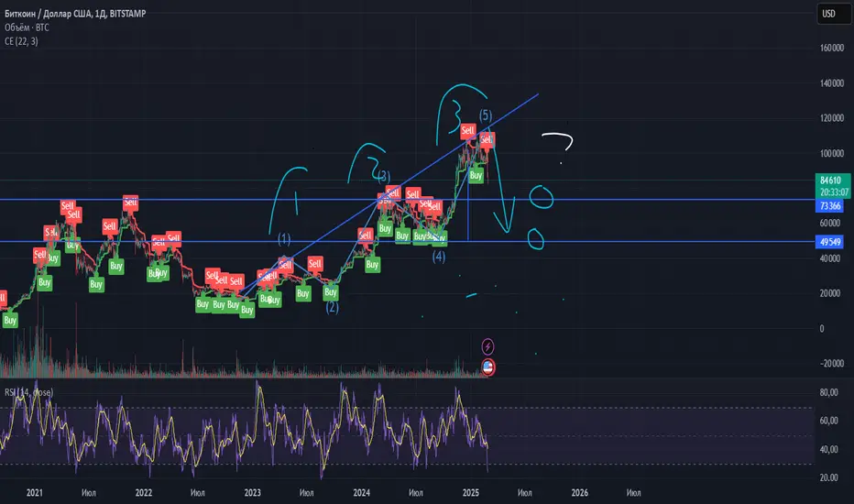Open the USD currency selector
This screenshot has width=854, height=504.
pyautogui.click(x=834, y=14)
